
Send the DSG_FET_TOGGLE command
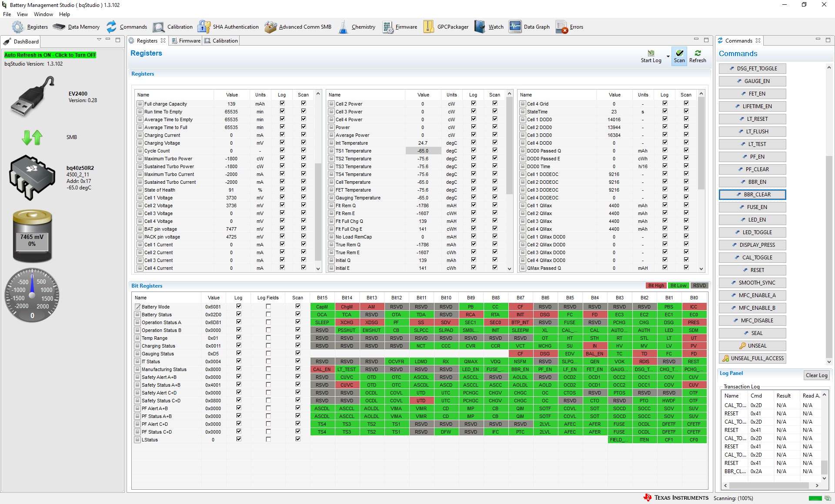click(752, 69)
